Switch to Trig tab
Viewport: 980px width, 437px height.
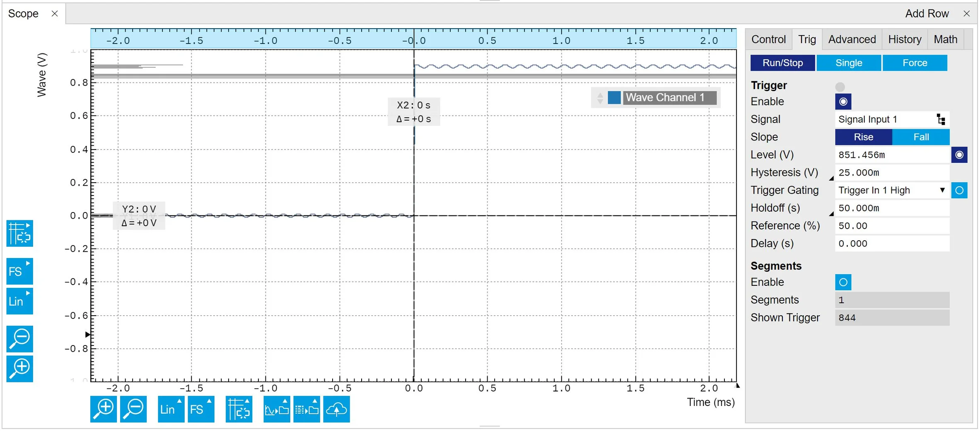coord(807,39)
